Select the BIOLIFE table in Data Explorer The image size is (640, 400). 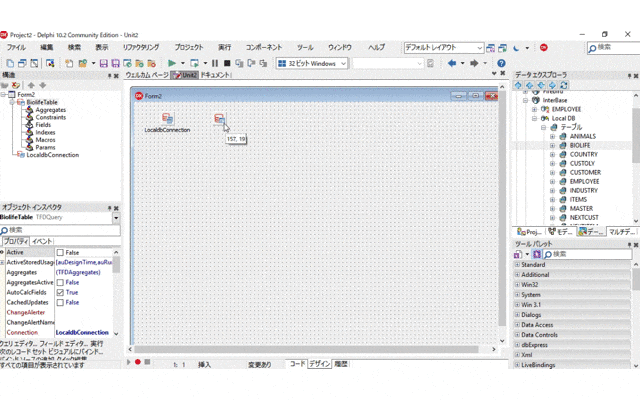pyautogui.click(x=580, y=145)
